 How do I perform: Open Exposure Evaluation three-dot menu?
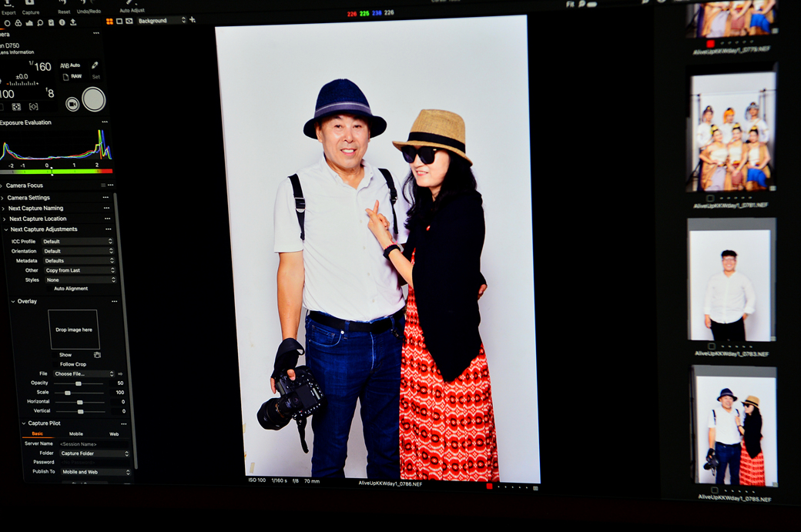pos(105,122)
